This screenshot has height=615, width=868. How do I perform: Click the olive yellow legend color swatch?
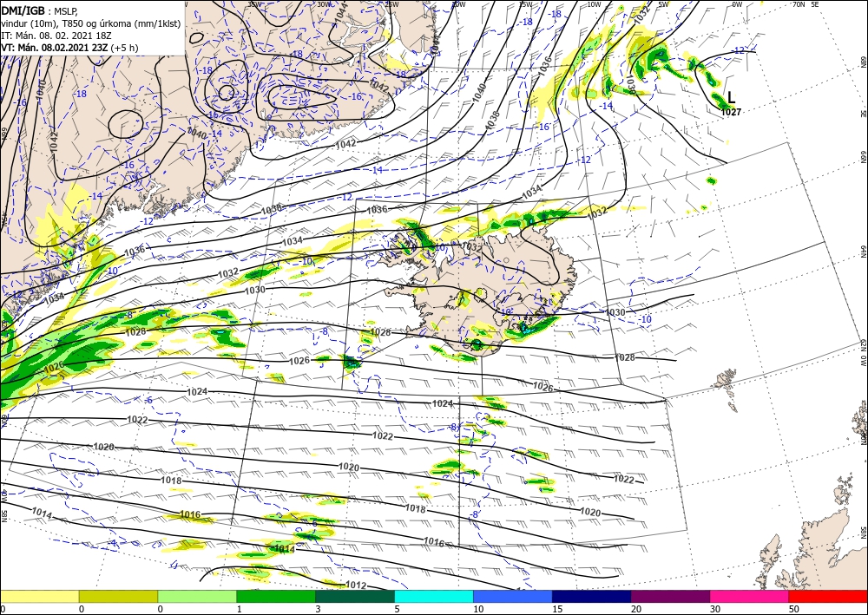pyautogui.click(x=118, y=596)
